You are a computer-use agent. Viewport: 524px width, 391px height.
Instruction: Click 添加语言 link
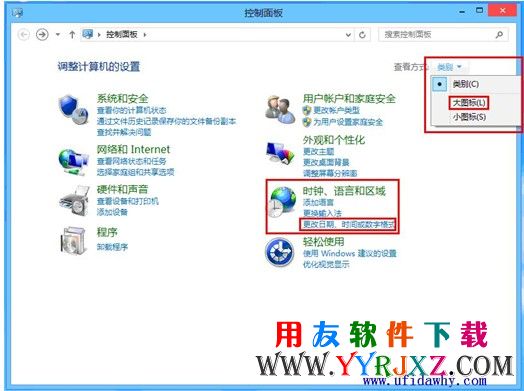tap(318, 202)
